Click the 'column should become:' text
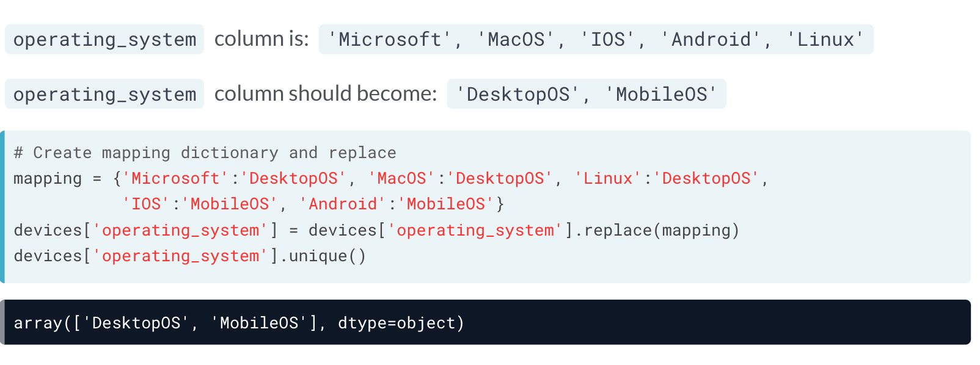Viewport: 980px width, 365px height. [x=326, y=94]
